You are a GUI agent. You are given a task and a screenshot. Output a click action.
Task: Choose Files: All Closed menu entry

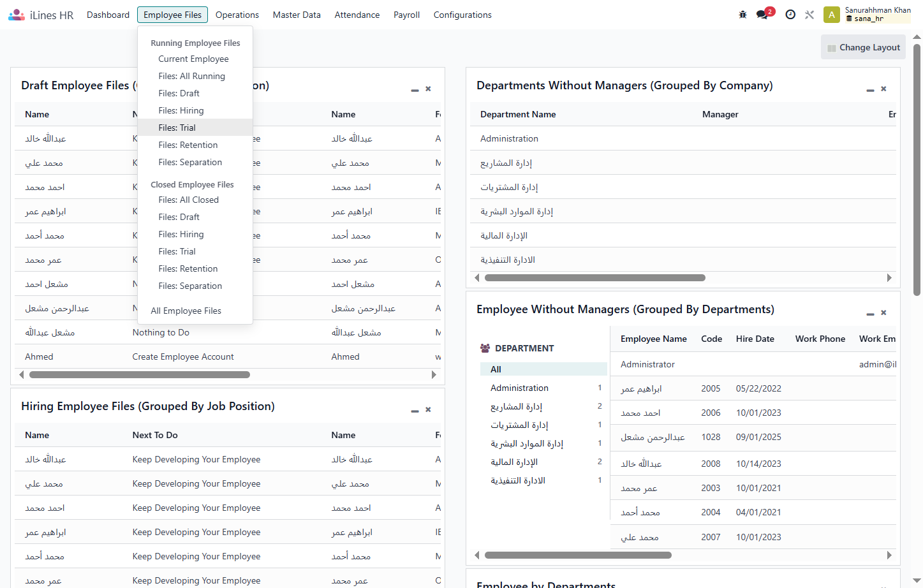[195, 200]
